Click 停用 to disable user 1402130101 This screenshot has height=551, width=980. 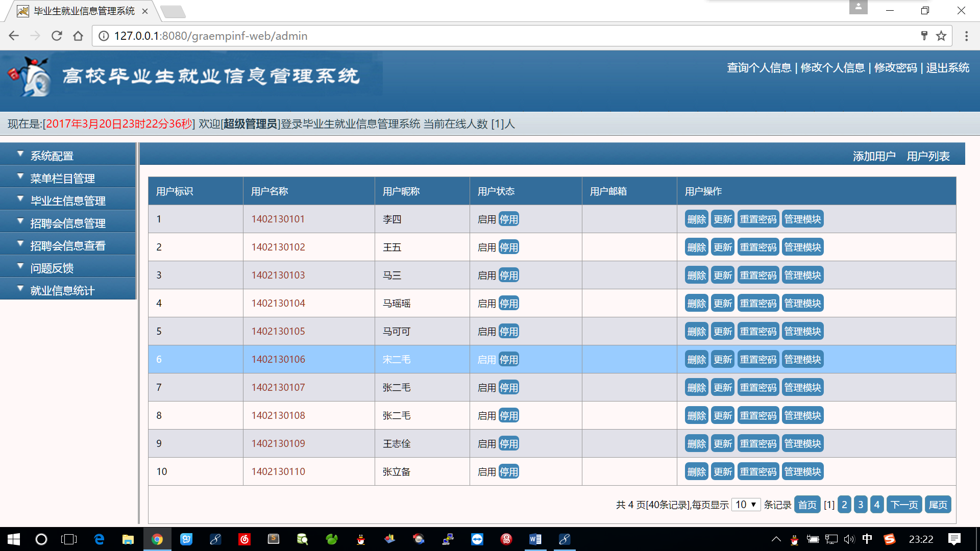[x=508, y=219]
